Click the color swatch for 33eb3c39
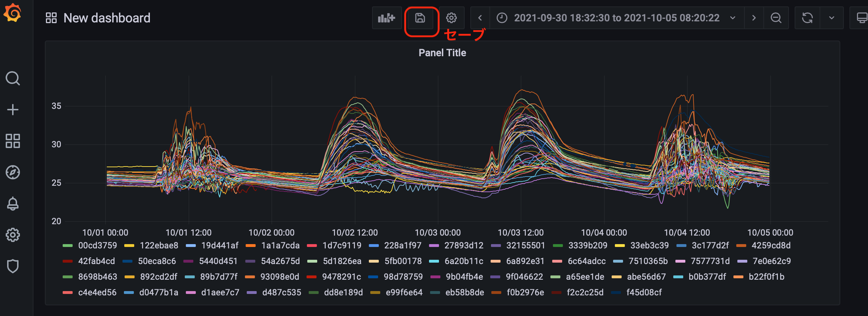This screenshot has width=868, height=316. point(620,246)
